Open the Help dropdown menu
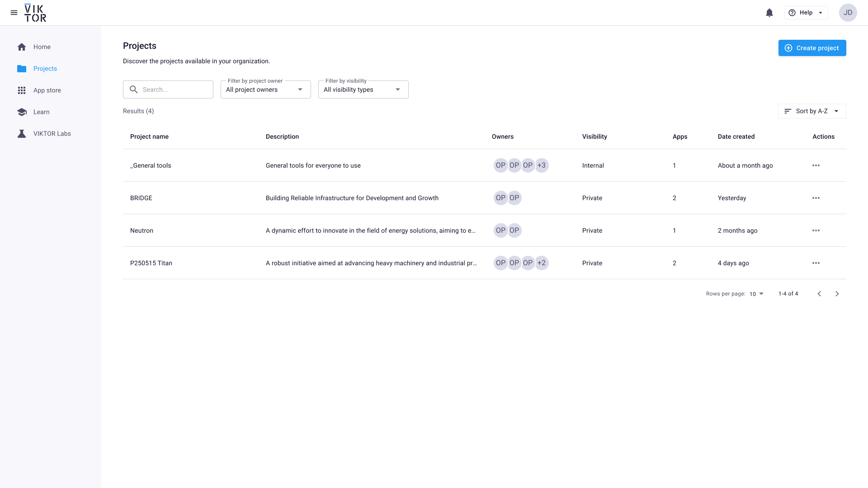 coord(806,13)
